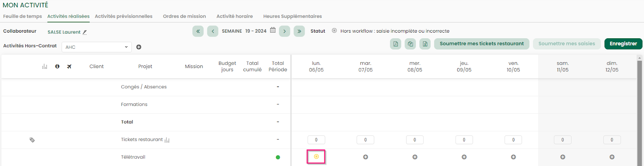Enable Télétravail for Tuesday 07/05

point(365,157)
